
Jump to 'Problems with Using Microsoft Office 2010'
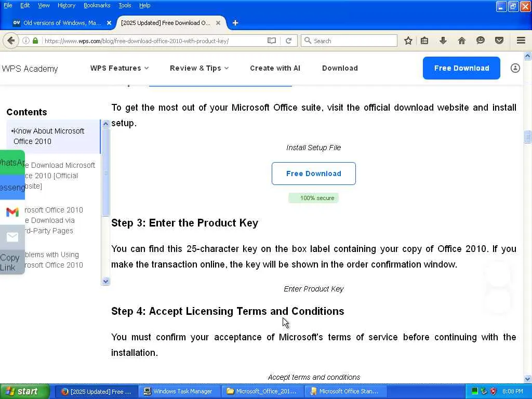click(x=54, y=260)
